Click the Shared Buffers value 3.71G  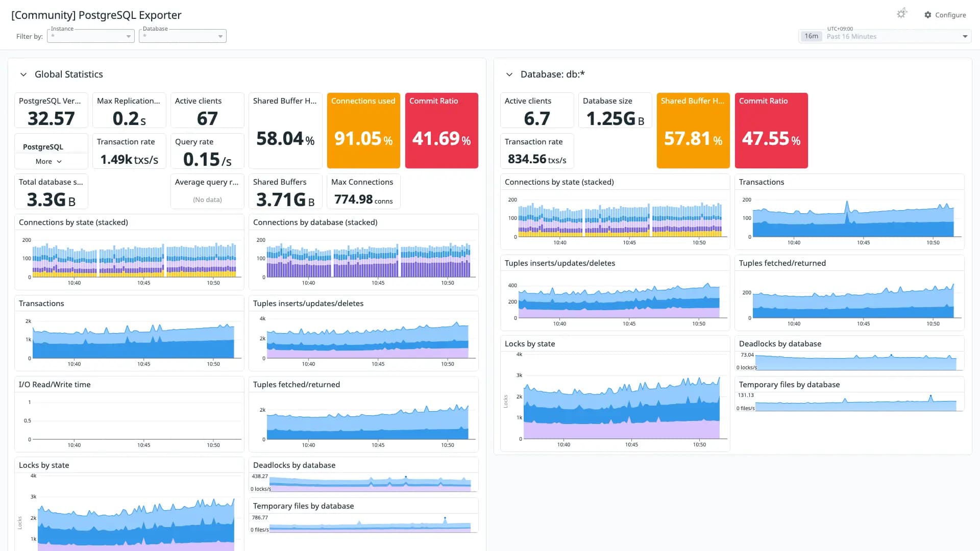click(x=285, y=199)
